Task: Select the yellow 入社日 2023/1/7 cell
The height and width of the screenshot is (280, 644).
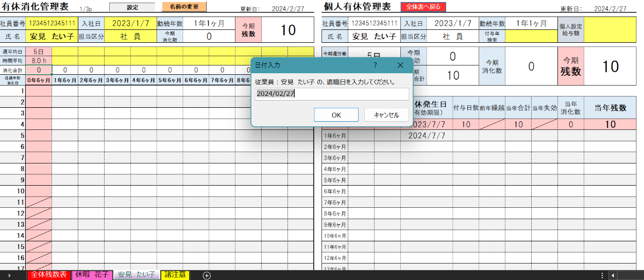Action: [x=129, y=24]
